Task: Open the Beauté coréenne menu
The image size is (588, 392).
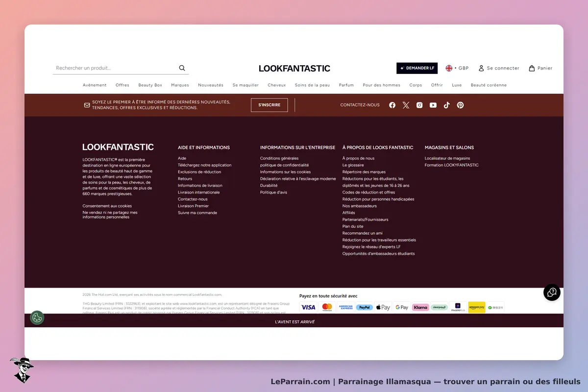Action: pyautogui.click(x=489, y=85)
